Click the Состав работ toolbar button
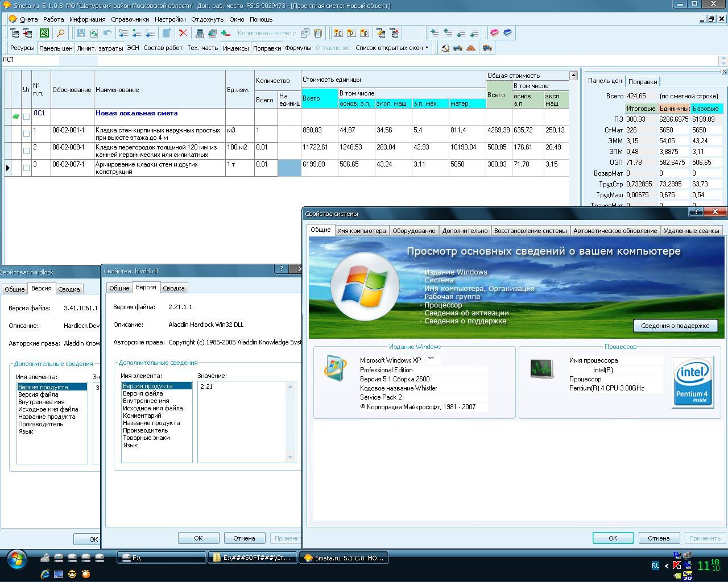The image size is (728, 582). click(163, 48)
